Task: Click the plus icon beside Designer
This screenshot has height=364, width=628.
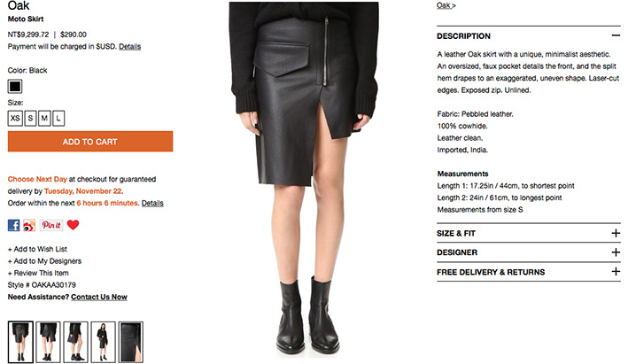Action: click(616, 252)
